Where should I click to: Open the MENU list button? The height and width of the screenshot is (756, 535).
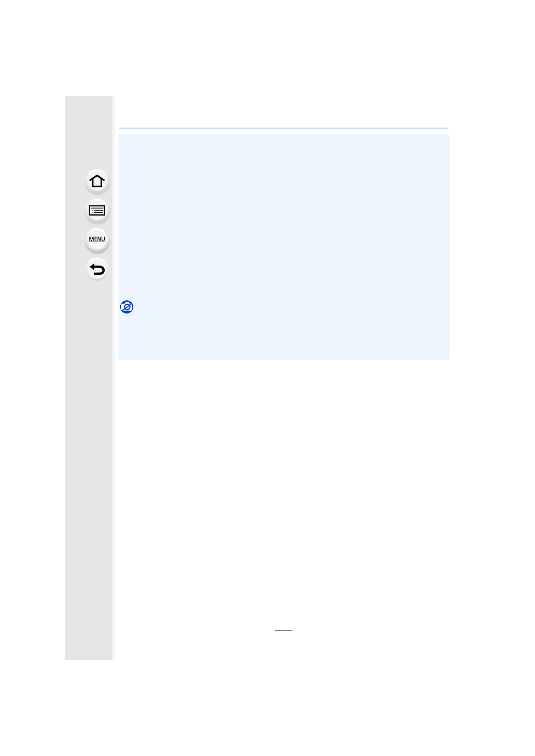click(x=97, y=240)
